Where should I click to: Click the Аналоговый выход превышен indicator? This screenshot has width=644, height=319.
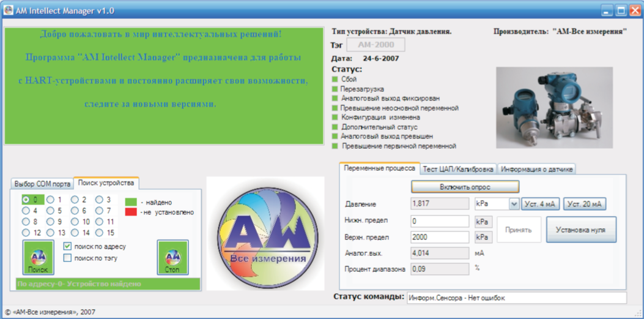pos(335,136)
